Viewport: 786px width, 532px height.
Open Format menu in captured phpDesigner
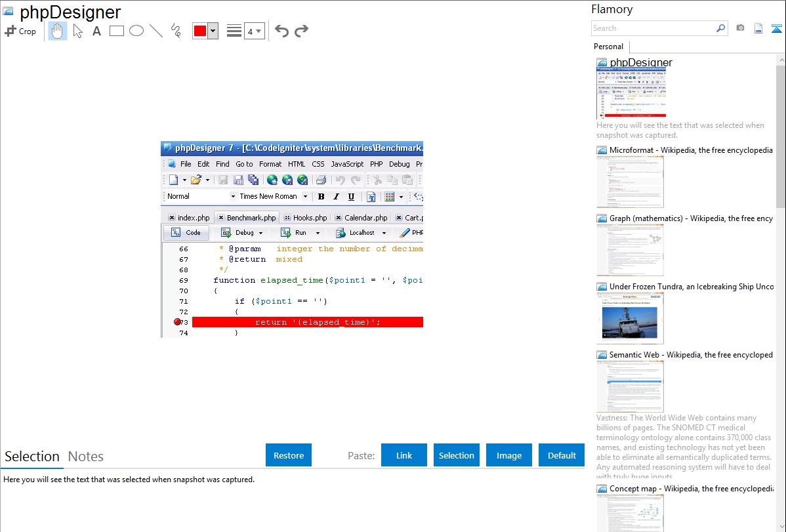pos(270,164)
